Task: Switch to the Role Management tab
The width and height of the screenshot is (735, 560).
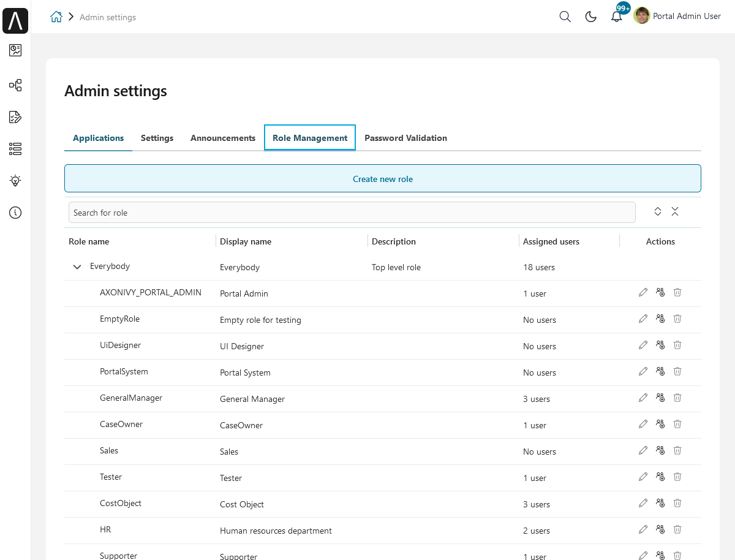Action: pos(310,138)
